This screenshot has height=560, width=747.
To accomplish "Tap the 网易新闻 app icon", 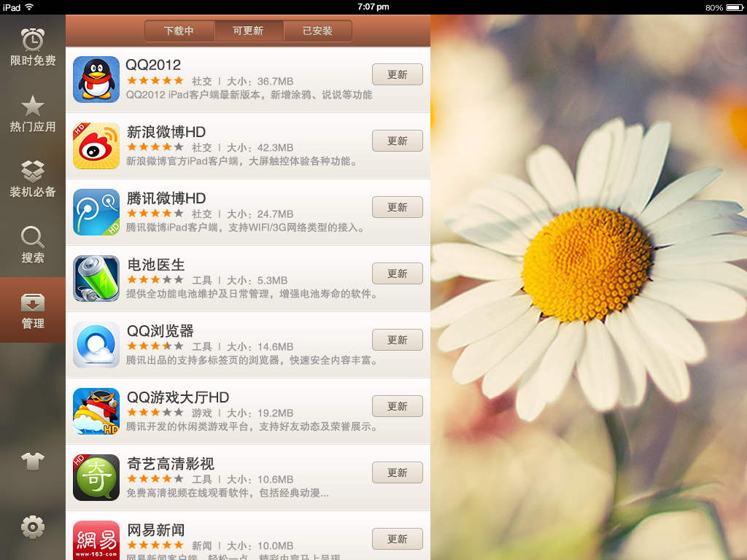I will click(x=96, y=540).
